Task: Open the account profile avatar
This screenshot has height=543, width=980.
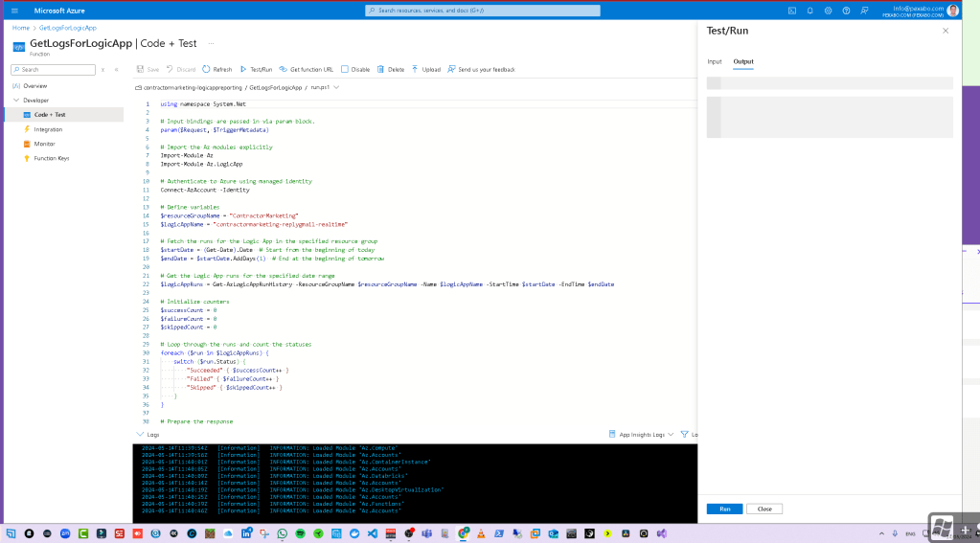Action: [952, 11]
